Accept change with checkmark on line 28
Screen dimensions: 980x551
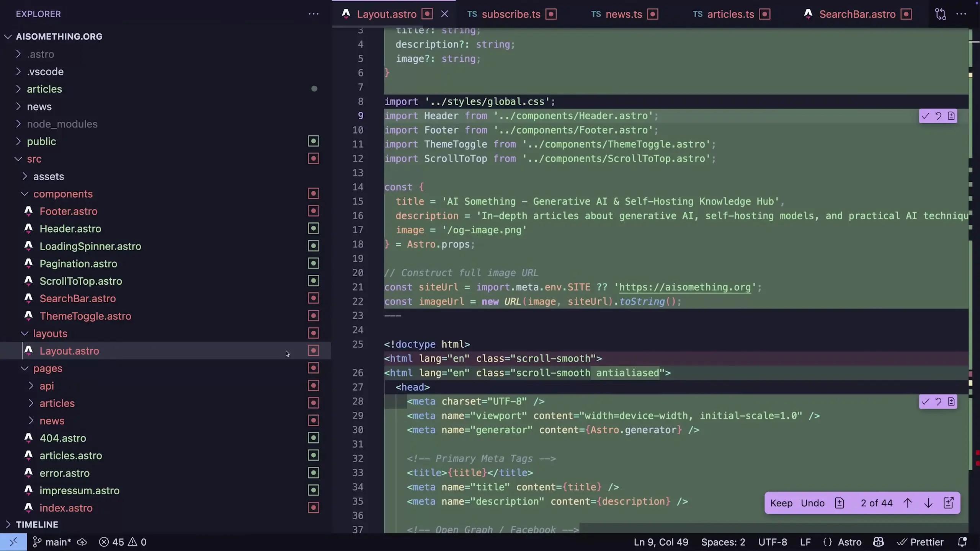pyautogui.click(x=926, y=401)
